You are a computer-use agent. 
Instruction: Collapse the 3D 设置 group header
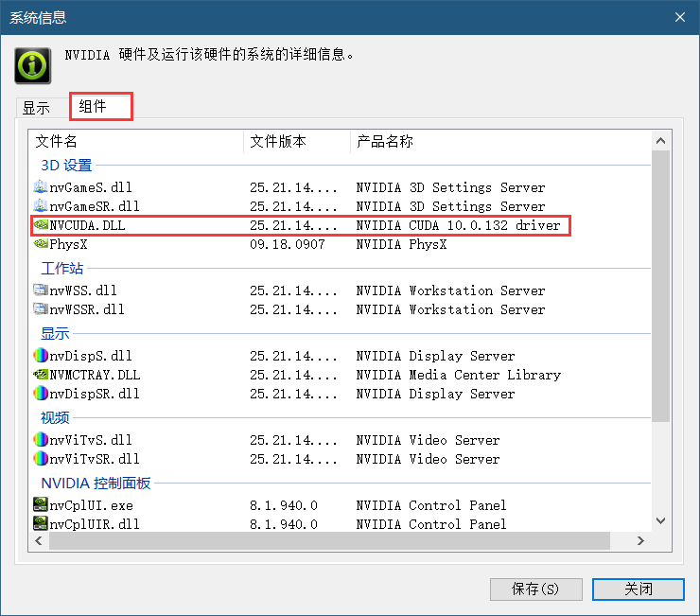pyautogui.click(x=66, y=166)
